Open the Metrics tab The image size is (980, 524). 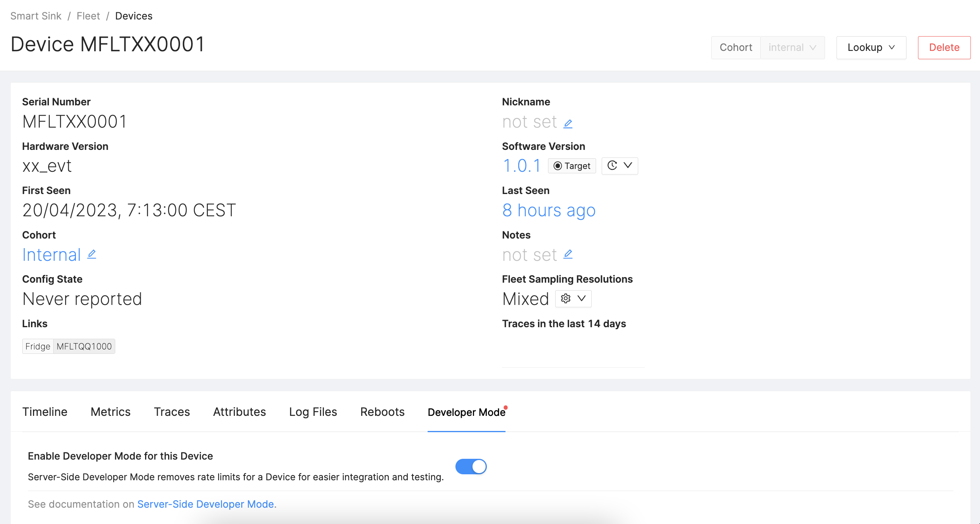coord(110,412)
